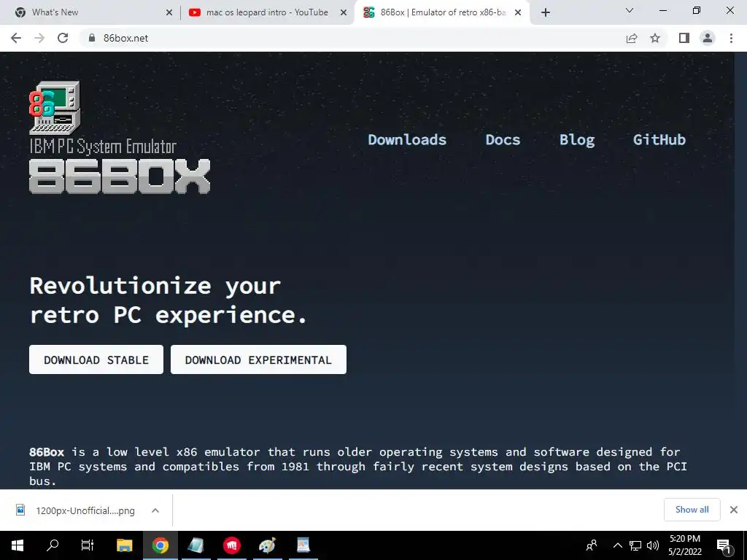Open the Docs link
The width and height of the screenshot is (747, 560).
click(x=503, y=139)
